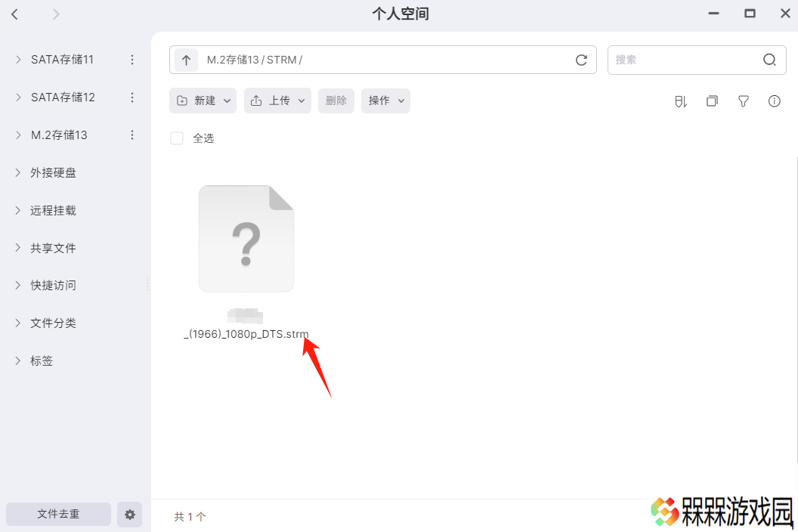
Task: Select 共享文件 in the sidebar
Action: tap(53, 248)
